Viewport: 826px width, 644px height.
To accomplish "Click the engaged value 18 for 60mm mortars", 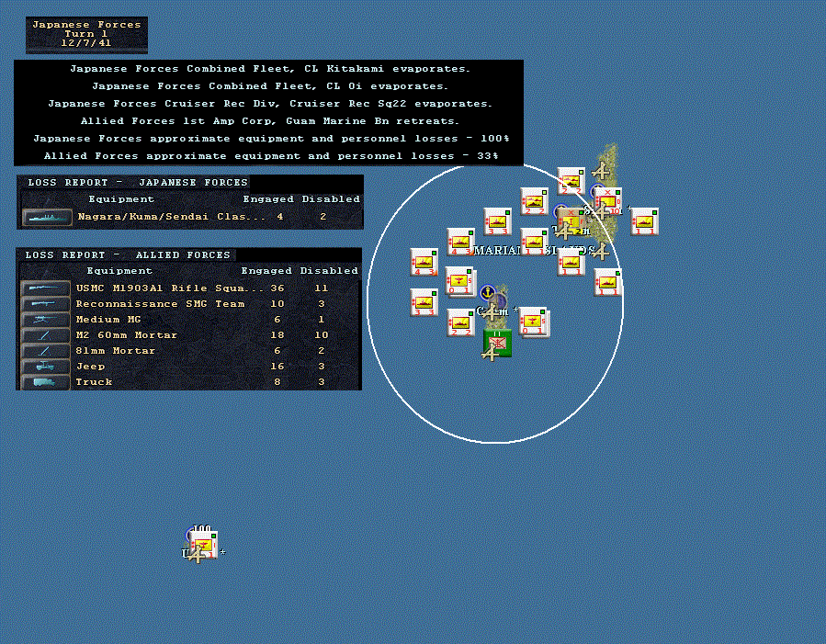I will [x=277, y=335].
